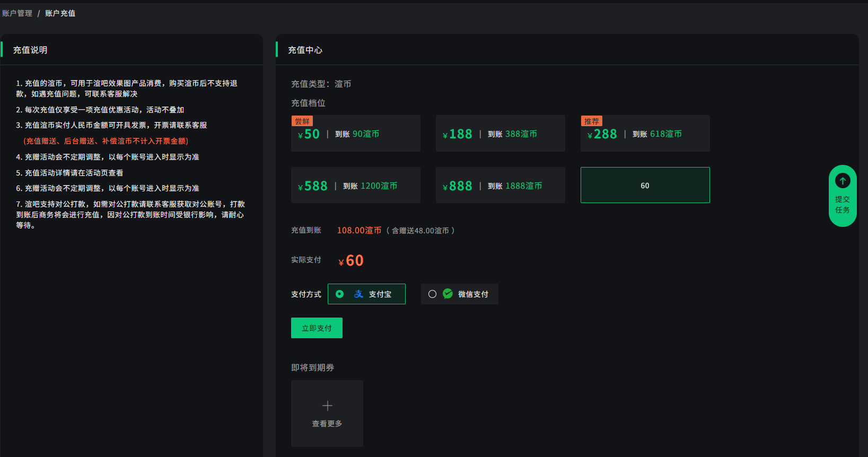Open the 账户管理 breadcrumb link
The width and height of the screenshot is (868, 457).
17,13
